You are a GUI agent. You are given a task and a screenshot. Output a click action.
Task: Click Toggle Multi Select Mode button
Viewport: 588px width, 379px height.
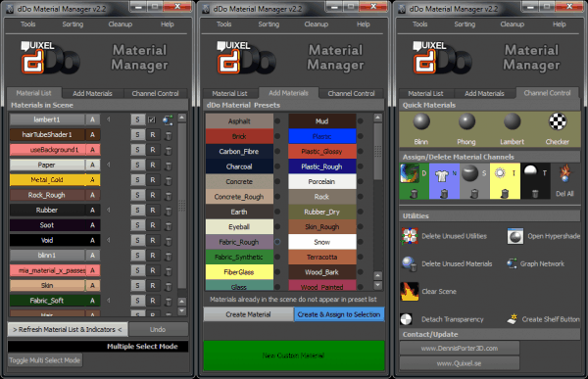(45, 360)
